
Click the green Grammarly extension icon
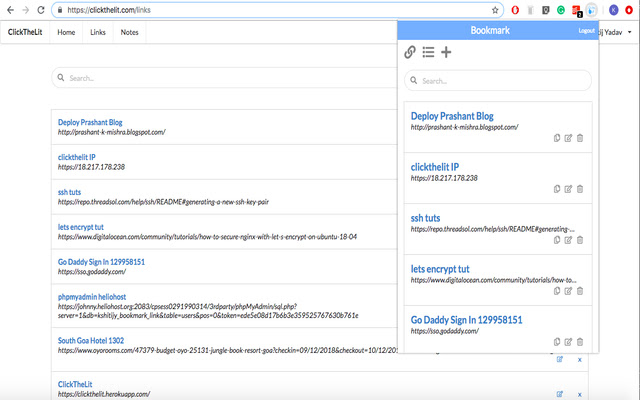tap(561, 10)
